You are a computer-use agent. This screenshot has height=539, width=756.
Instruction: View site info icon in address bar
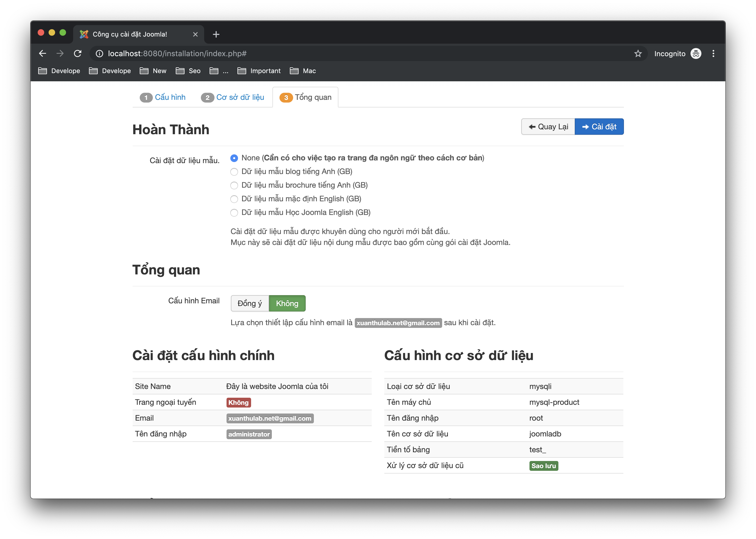pyautogui.click(x=99, y=53)
